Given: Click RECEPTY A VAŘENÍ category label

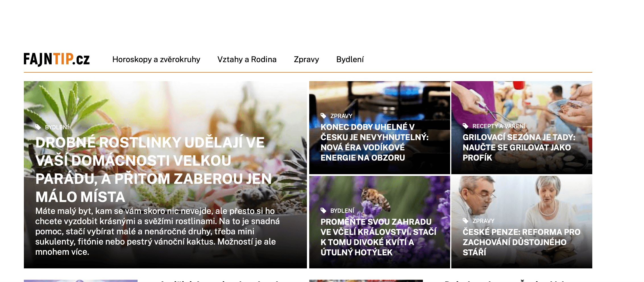Looking at the screenshot, I should pos(499,126).
